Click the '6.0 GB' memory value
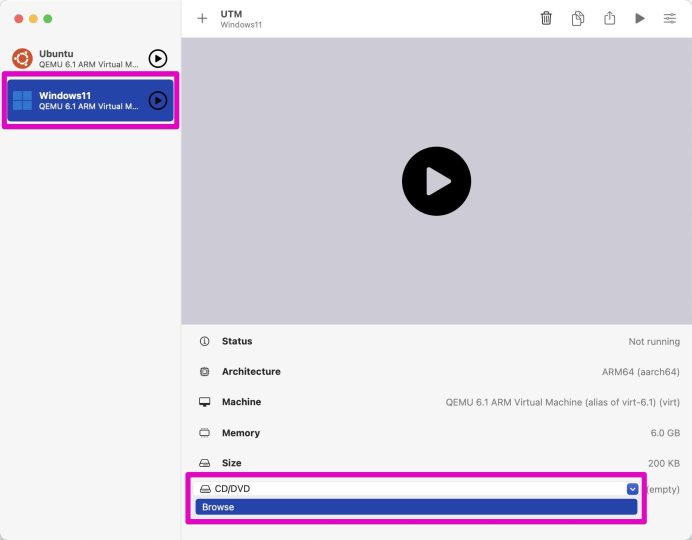 665,433
